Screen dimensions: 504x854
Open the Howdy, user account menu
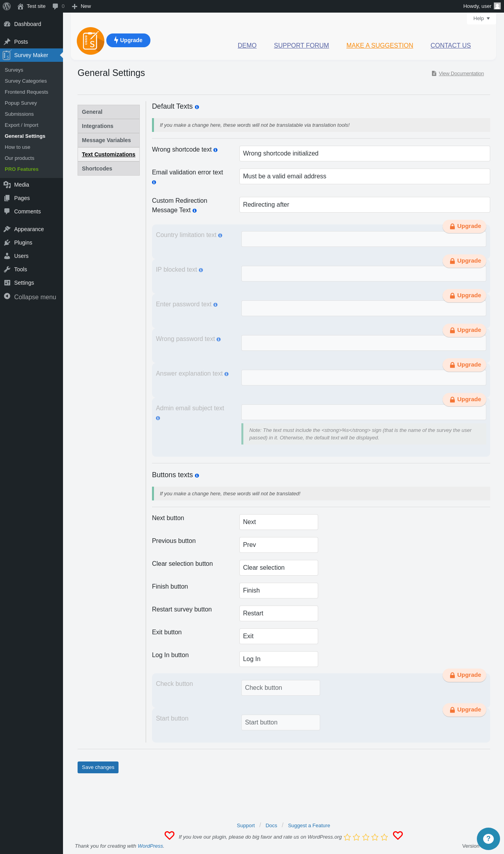[x=481, y=6]
